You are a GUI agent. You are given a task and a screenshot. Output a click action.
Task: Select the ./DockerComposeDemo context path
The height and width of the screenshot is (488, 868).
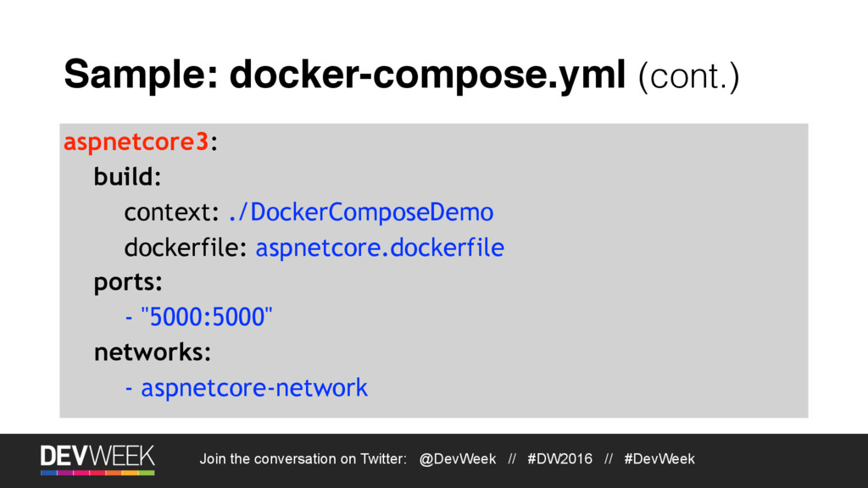[x=361, y=213]
